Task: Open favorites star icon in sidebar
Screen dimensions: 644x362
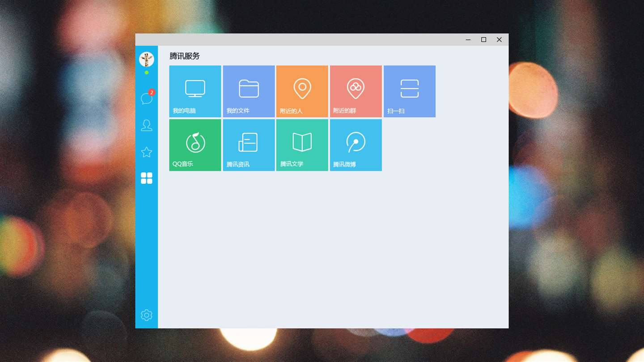Action: click(x=147, y=152)
